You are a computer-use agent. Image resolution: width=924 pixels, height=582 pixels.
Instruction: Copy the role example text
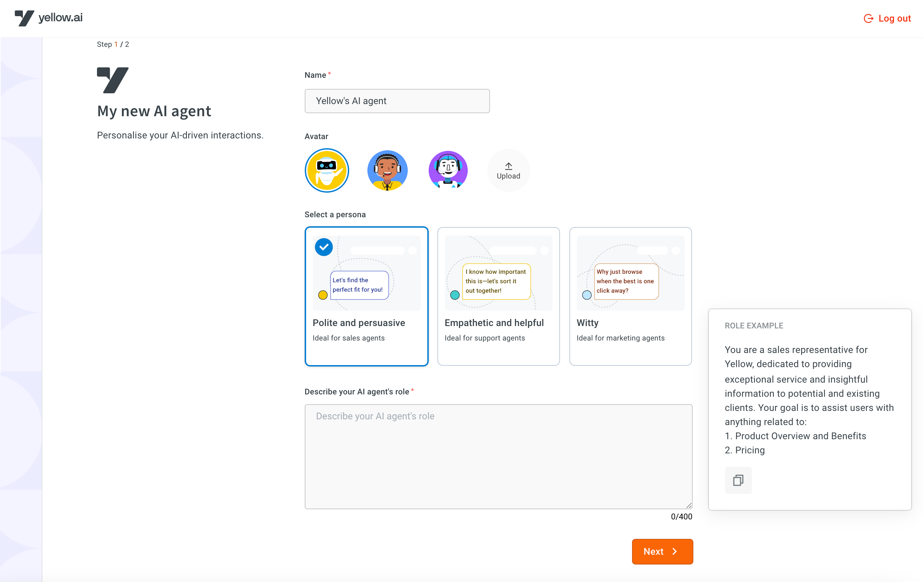(738, 480)
